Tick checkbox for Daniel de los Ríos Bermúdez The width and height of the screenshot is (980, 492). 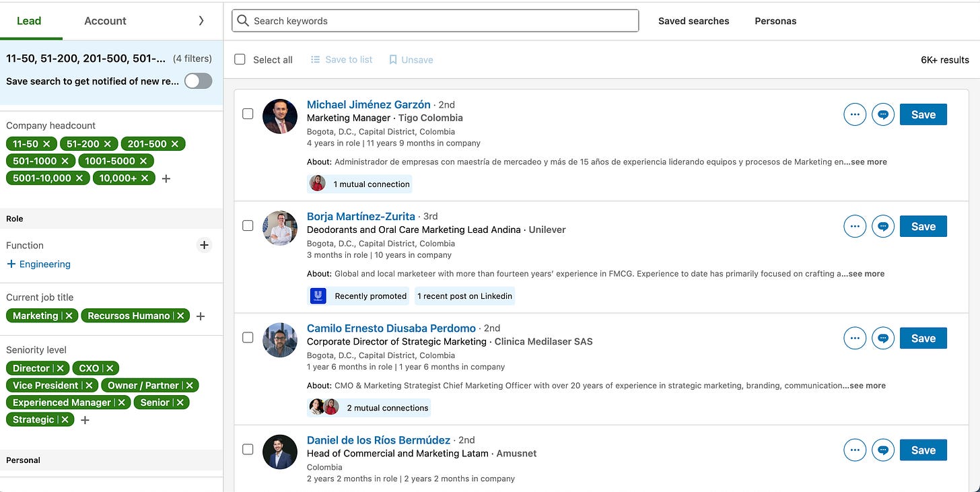[248, 449]
